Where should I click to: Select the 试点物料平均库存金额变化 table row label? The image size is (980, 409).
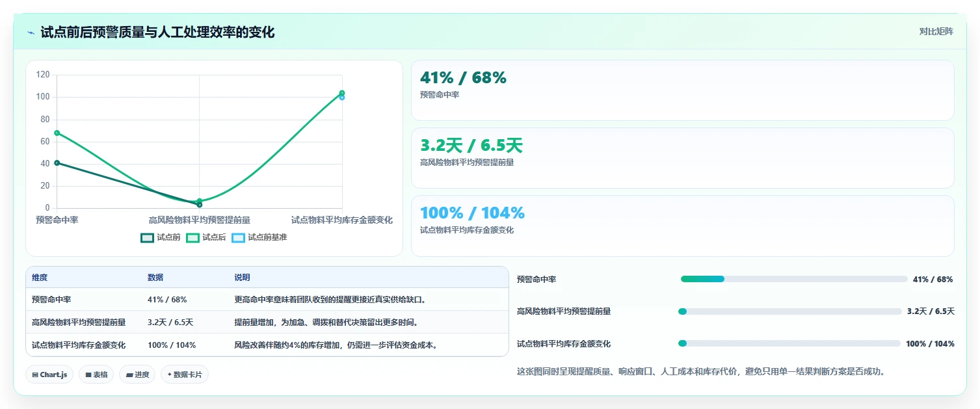tap(79, 345)
